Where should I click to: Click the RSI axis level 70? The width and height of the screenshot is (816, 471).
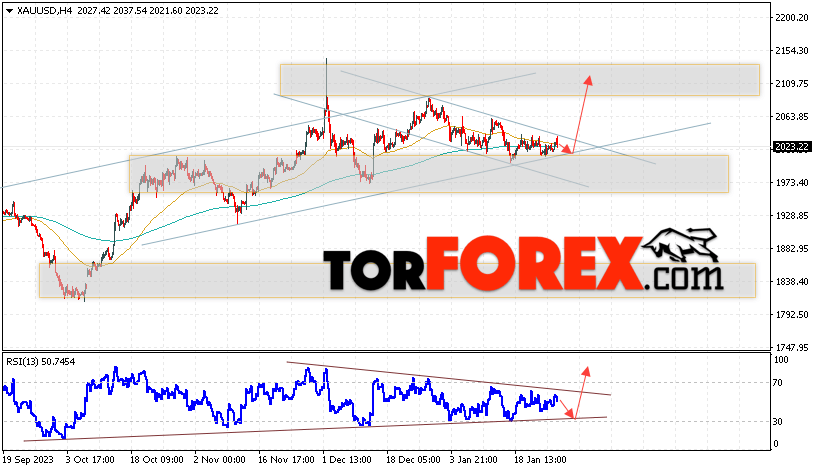pyautogui.click(x=777, y=383)
